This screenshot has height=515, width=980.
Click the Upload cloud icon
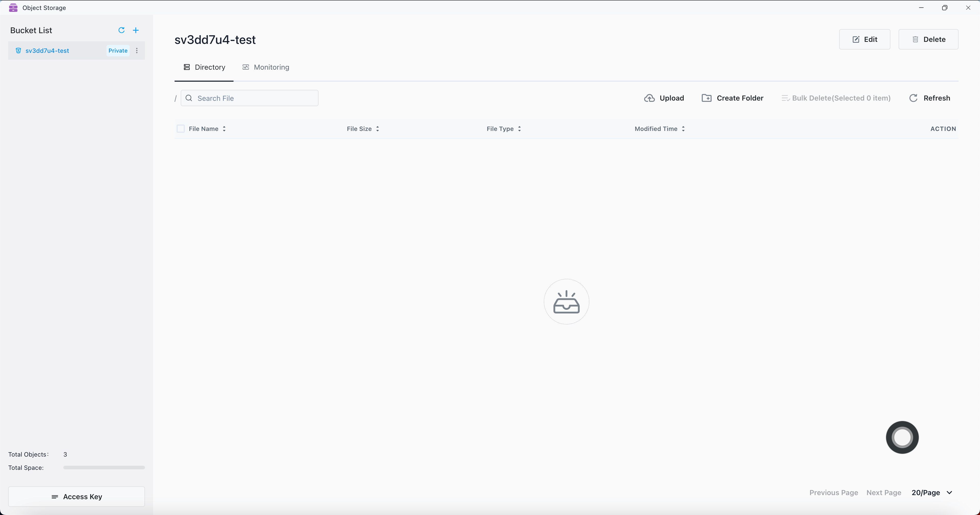650,98
